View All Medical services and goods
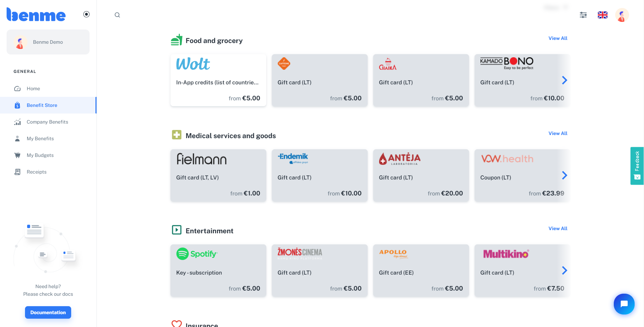 pos(558,133)
